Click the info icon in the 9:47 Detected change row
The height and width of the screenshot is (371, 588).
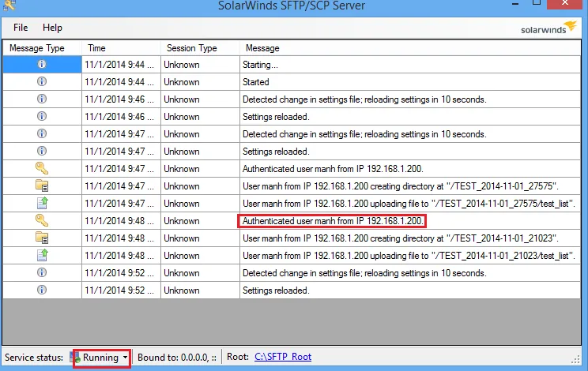(42, 133)
